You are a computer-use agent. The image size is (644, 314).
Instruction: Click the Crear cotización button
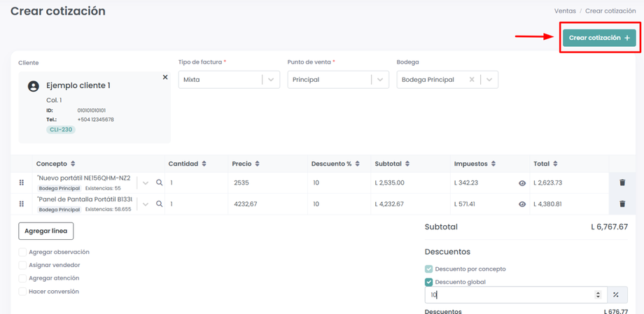[599, 38]
